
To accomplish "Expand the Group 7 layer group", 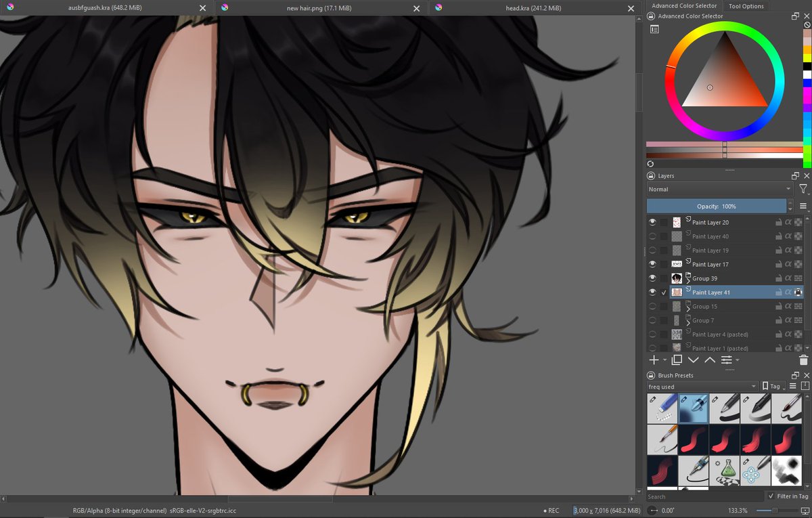I will pos(688,323).
